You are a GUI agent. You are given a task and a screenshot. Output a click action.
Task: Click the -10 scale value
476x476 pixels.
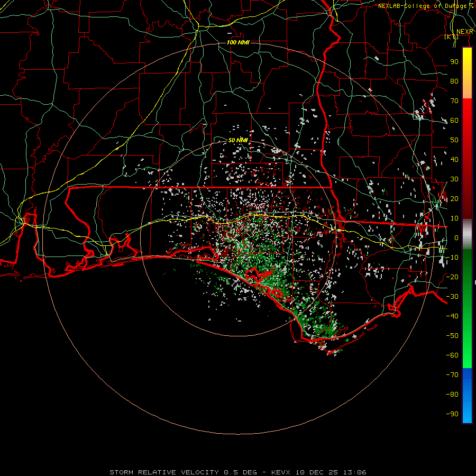pyautogui.click(x=452, y=258)
